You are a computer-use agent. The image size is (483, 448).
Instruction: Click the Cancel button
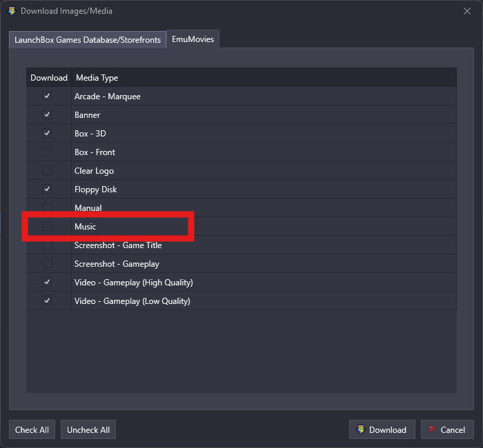[x=447, y=429]
